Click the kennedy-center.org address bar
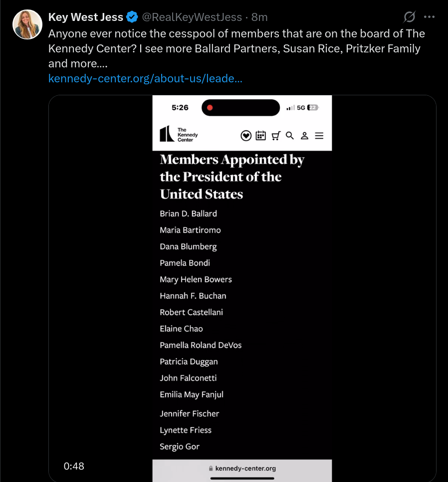The width and height of the screenshot is (448, 482). [x=242, y=468]
